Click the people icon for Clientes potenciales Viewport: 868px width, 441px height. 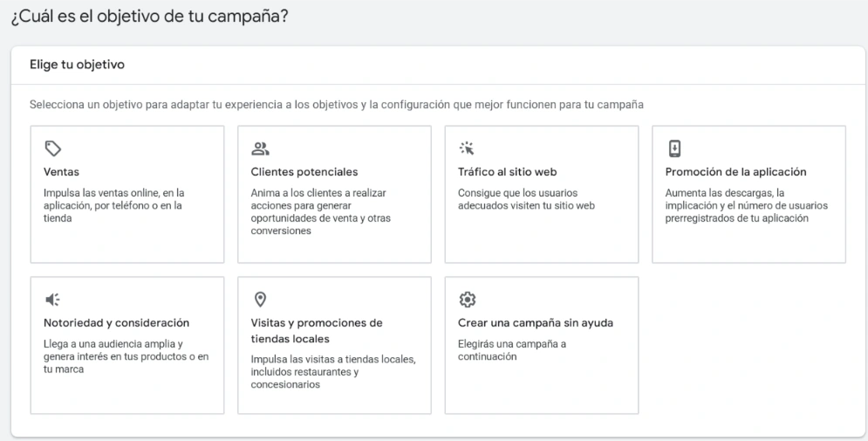[x=259, y=148]
